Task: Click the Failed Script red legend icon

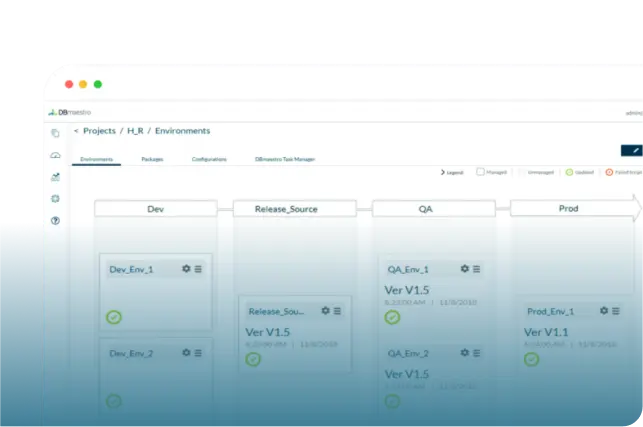Action: (609, 172)
